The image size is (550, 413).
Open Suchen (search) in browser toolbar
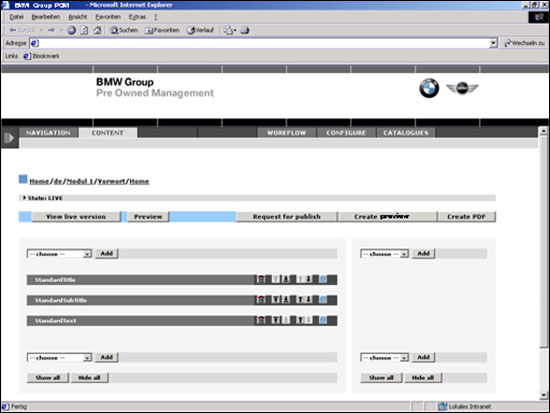(124, 30)
